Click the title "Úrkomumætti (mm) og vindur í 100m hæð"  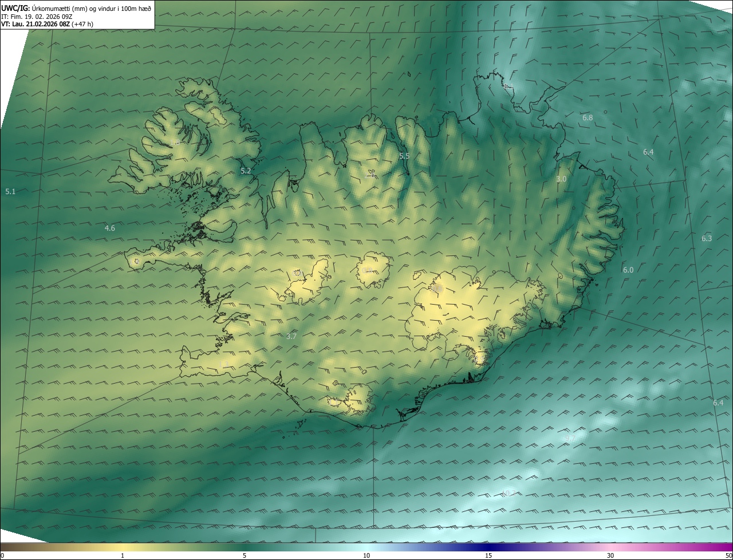click(91, 7)
